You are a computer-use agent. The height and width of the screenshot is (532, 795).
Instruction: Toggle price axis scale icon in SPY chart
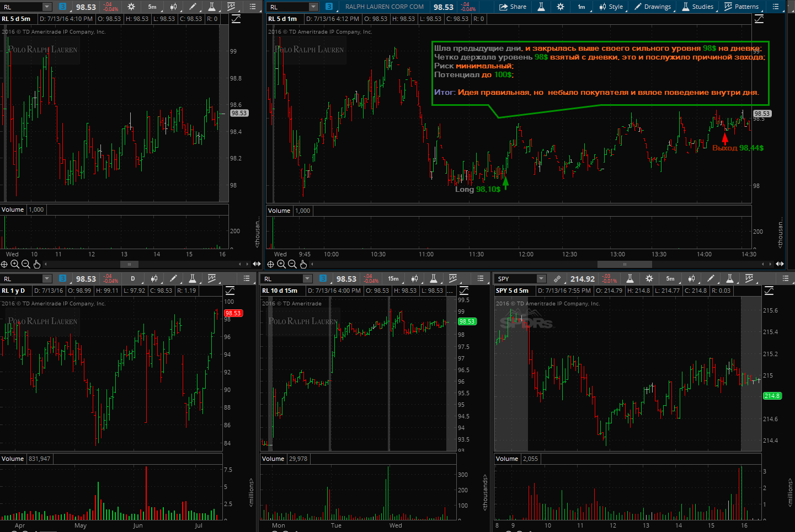coord(769,291)
